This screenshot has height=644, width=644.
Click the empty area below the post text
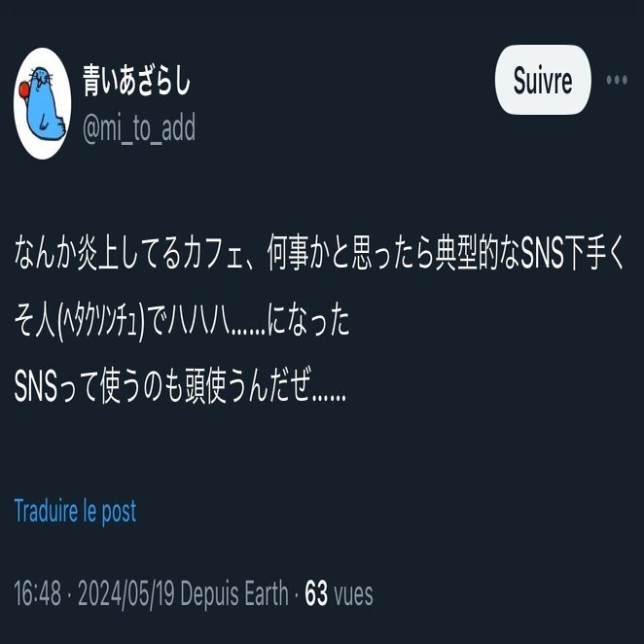click(322, 451)
